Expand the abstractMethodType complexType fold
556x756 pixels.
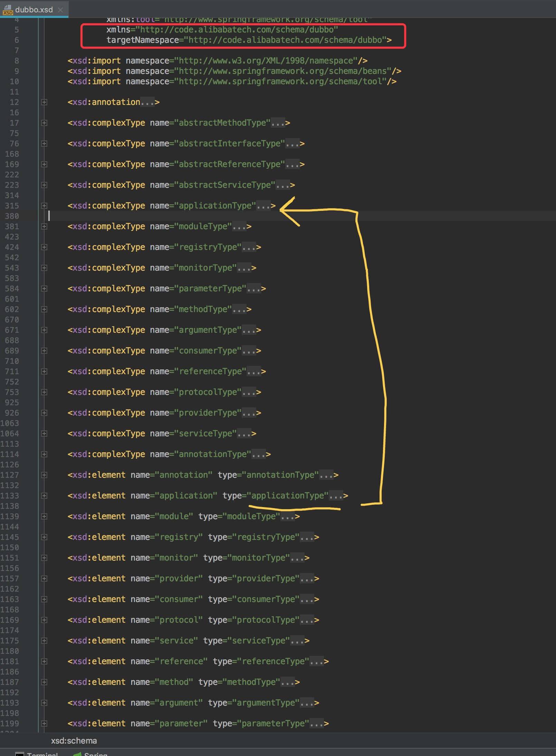tap(44, 123)
